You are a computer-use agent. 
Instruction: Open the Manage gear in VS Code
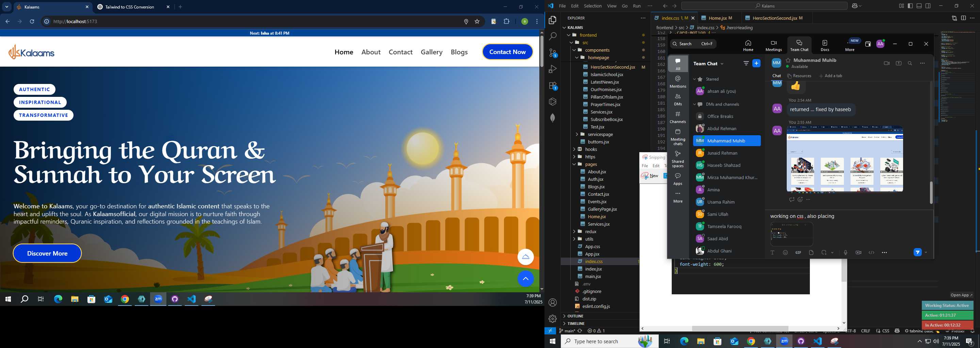pyautogui.click(x=552, y=319)
